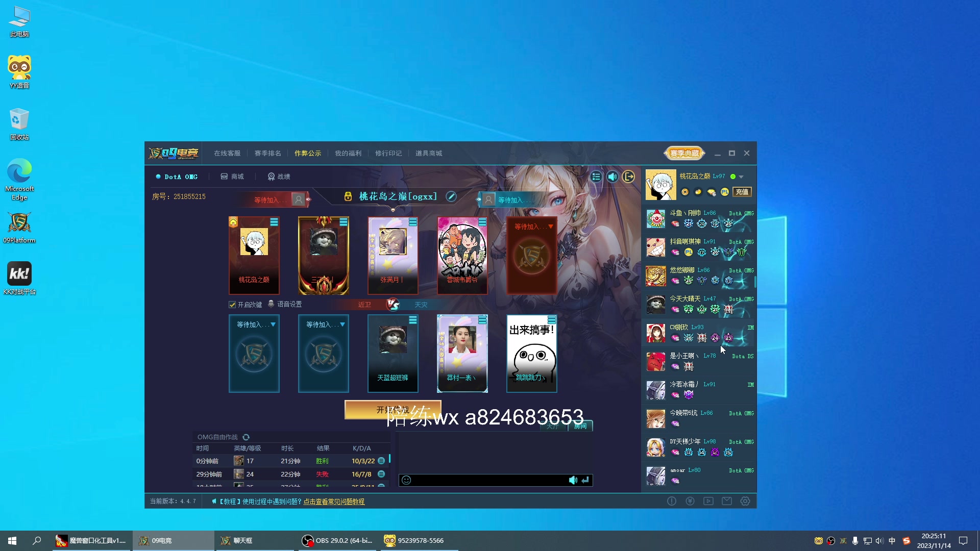Click the chat message input field
Viewport: 980px width, 551px height.
489,480
